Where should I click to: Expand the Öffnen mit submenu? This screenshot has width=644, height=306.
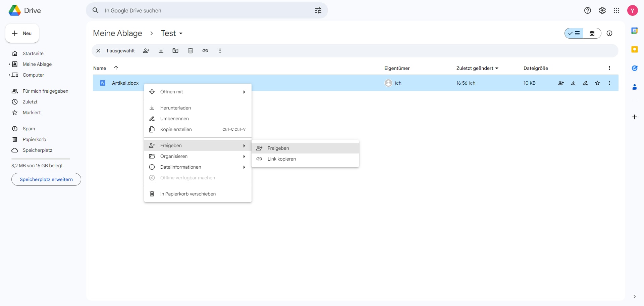pos(198,92)
